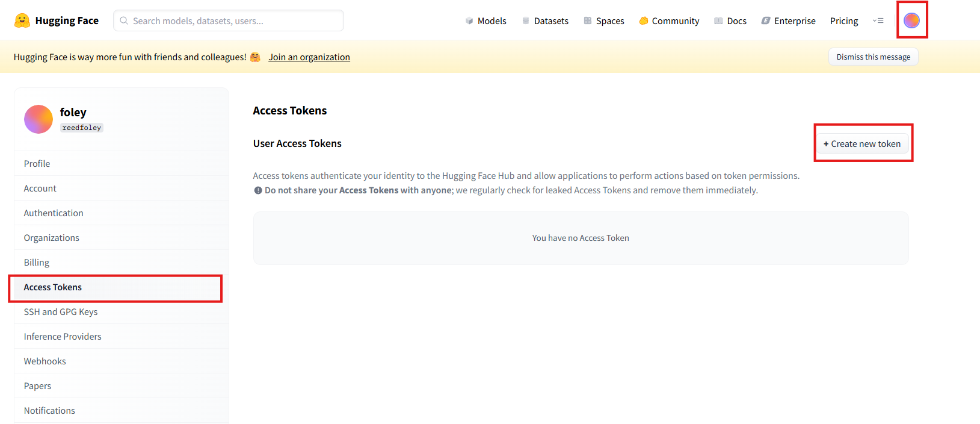The height and width of the screenshot is (424, 980).
Task: Click the hugging emoji in banner
Action: (x=255, y=57)
